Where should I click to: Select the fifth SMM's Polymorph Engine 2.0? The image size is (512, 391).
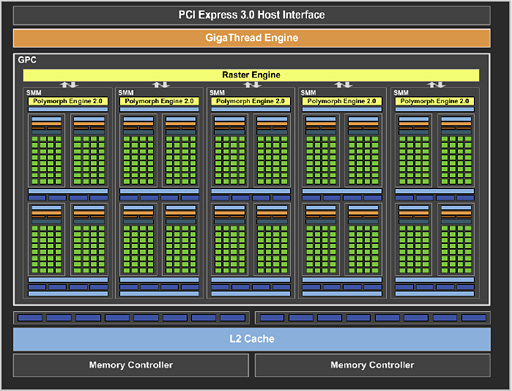pyautogui.click(x=435, y=101)
